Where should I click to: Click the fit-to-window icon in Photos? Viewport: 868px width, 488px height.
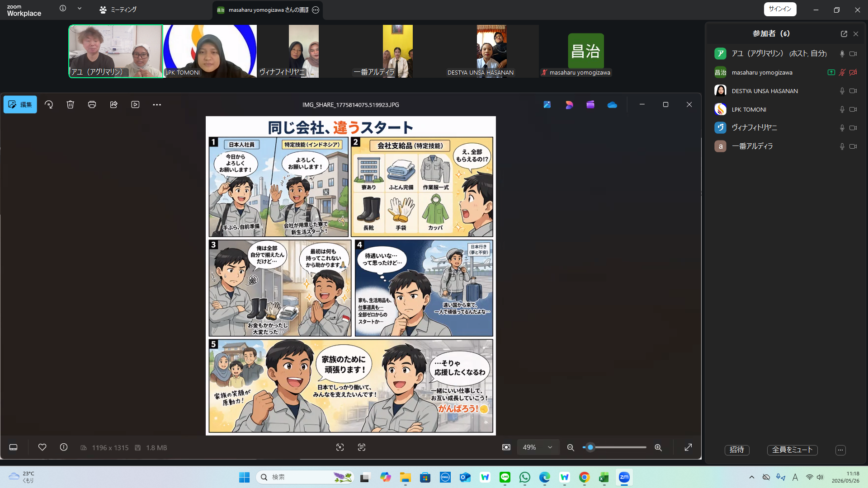coord(506,447)
